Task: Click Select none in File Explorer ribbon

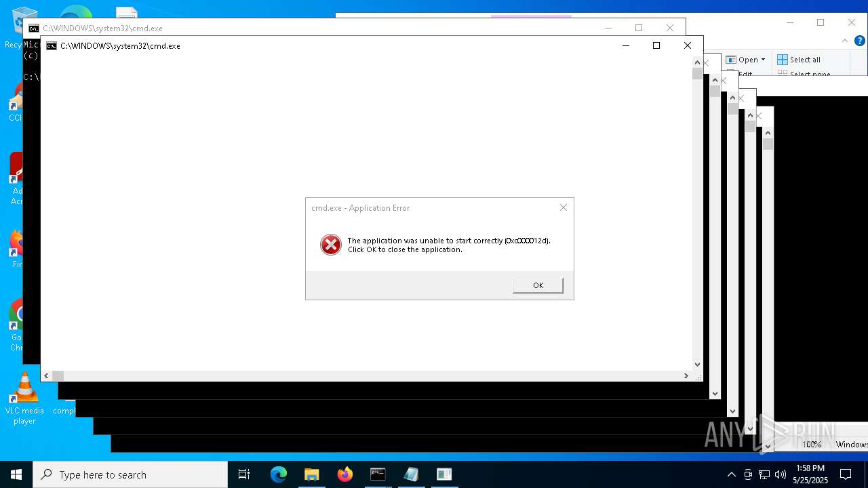Action: coord(804,74)
